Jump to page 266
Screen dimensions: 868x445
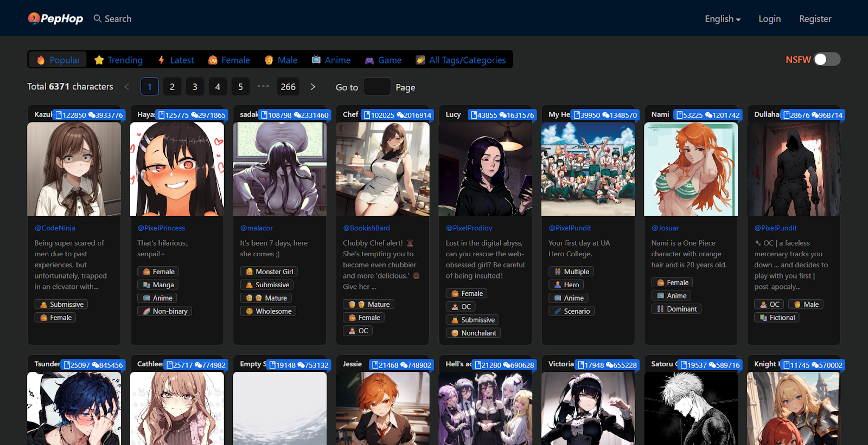click(x=288, y=87)
